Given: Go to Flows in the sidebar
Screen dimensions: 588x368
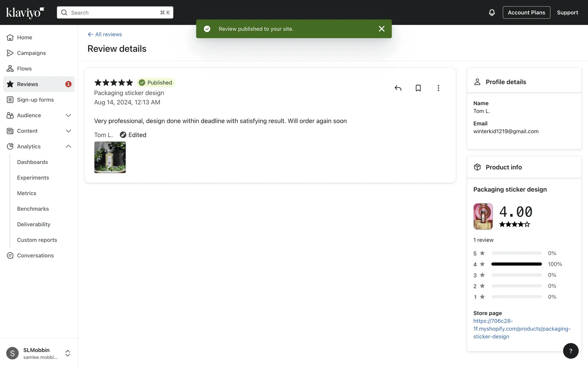Looking at the screenshot, I should [x=24, y=69].
